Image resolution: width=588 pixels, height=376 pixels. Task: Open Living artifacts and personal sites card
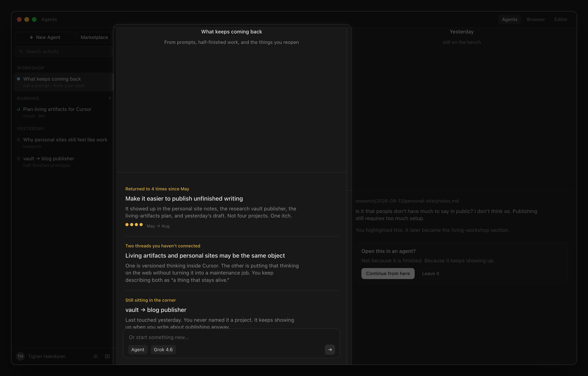click(x=205, y=256)
